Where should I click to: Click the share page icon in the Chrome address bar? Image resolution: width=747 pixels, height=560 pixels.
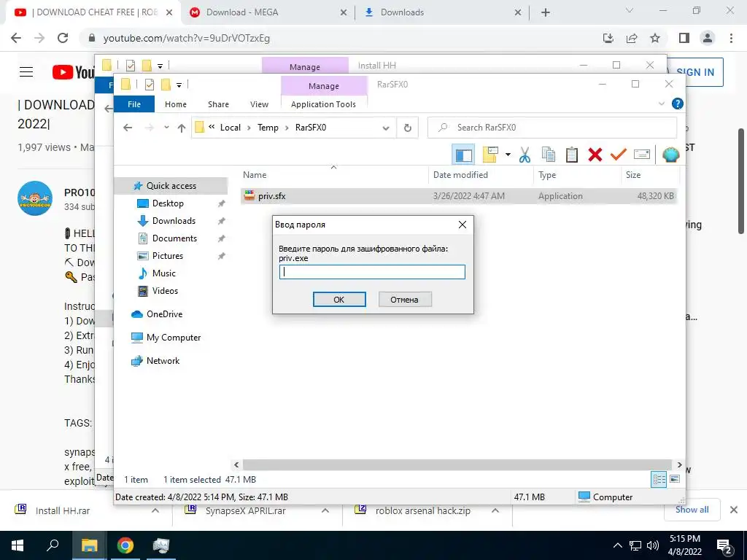(x=632, y=38)
